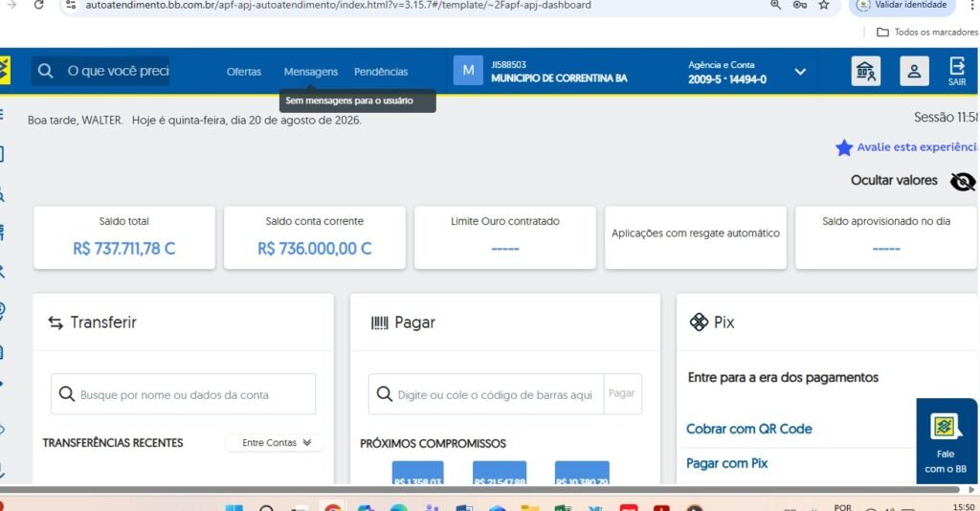The width and height of the screenshot is (980, 511).
Task: Click PRÓXIMOS COMPROMISSOS label
Action: click(434, 443)
